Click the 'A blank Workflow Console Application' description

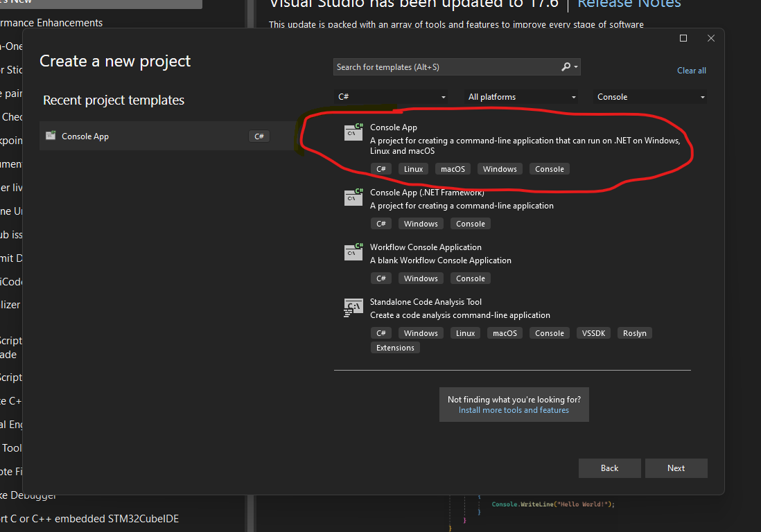(441, 260)
